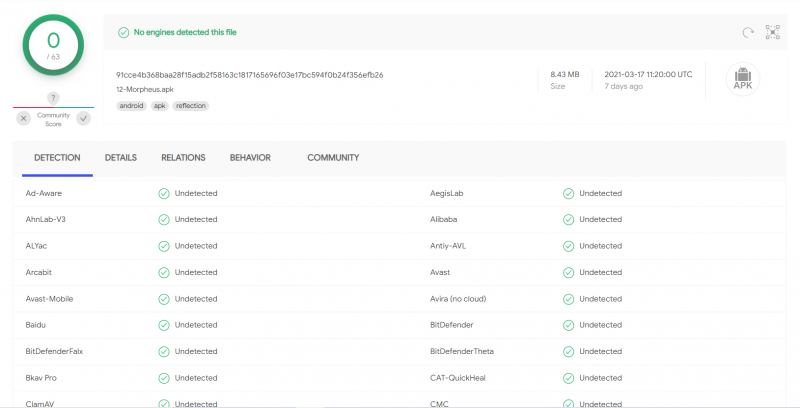
Task: Click the community score question mark icon
Action: pyautogui.click(x=53, y=98)
